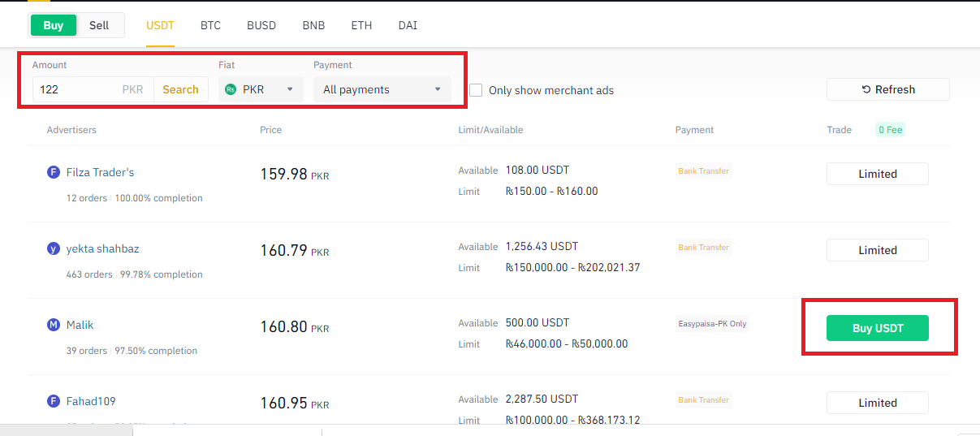Switch to Buy mode
The height and width of the screenshot is (436, 980).
point(54,25)
